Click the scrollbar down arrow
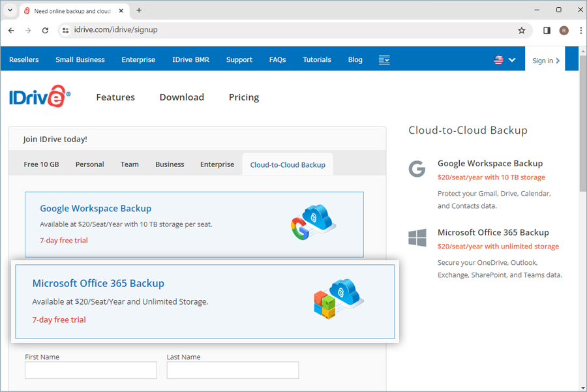Viewport: 587px width, 392px height. (x=583, y=388)
